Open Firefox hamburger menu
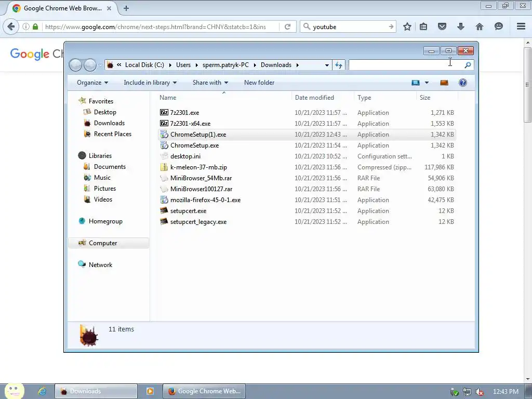This screenshot has height=399, width=532. point(521,26)
